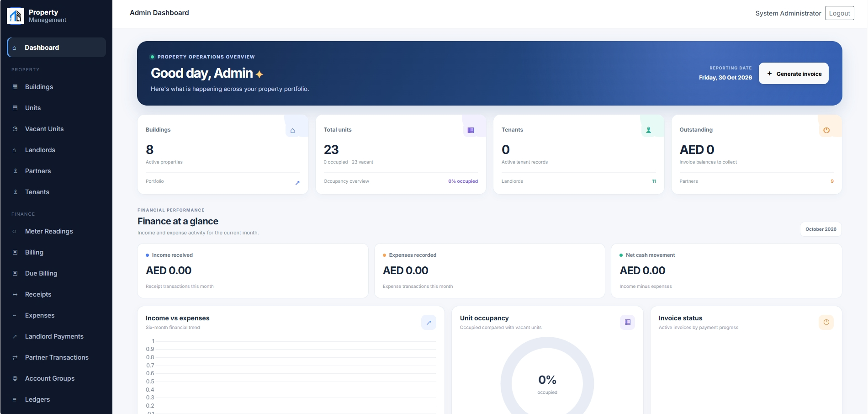Click the 0% occupied link
The width and height of the screenshot is (868, 414).
pyautogui.click(x=463, y=181)
